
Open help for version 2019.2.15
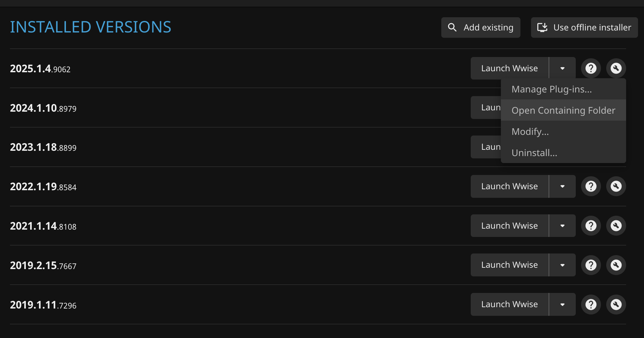tap(591, 265)
